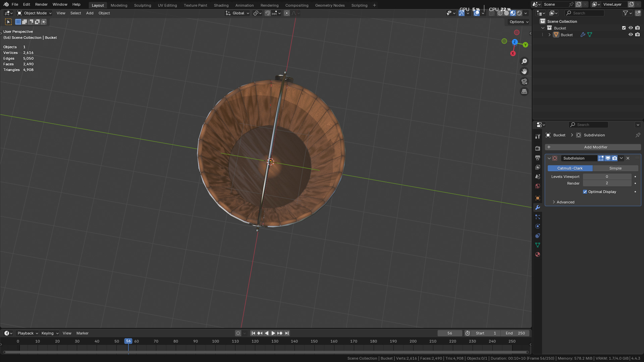This screenshot has width=644, height=362.
Task: Select the Catmull-Clark subdivision type
Action: 570,168
